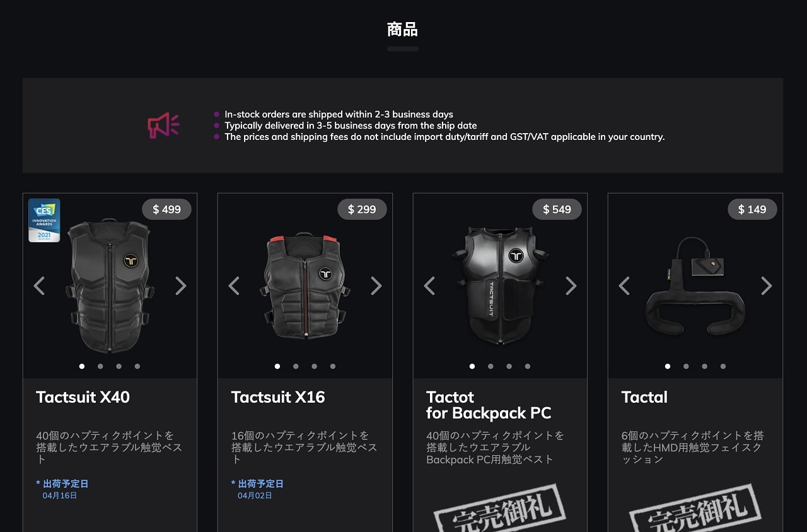Show next image of Tactsuit X40
The width and height of the screenshot is (807, 532).
pyautogui.click(x=181, y=286)
